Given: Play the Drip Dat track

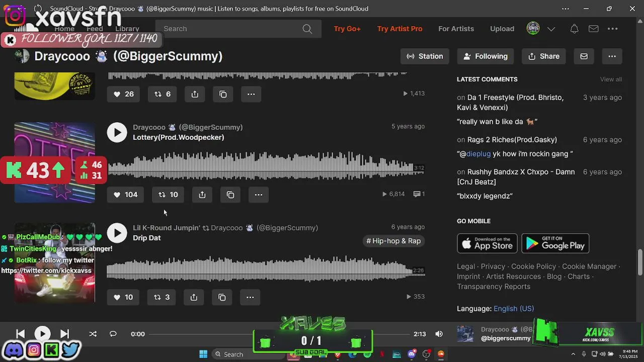Looking at the screenshot, I should click(x=117, y=233).
